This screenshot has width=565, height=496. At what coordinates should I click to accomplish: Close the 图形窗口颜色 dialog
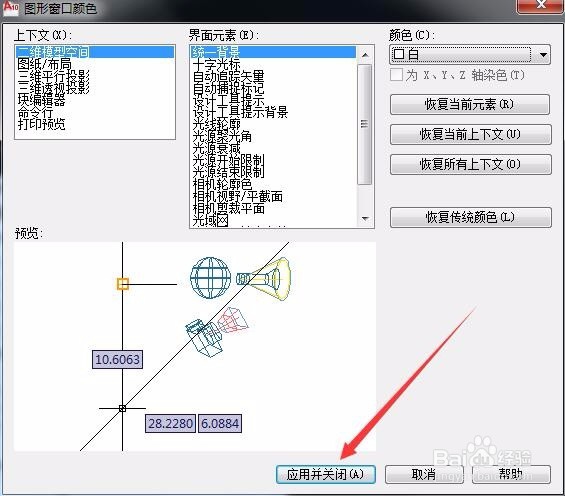tap(540, 5)
